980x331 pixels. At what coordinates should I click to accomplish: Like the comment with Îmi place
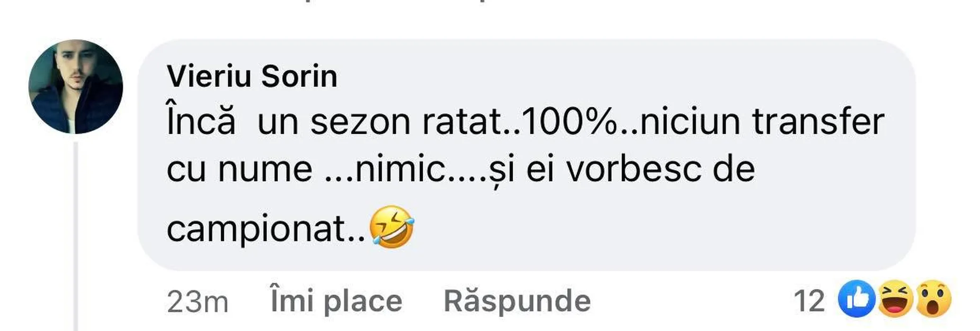tap(336, 301)
